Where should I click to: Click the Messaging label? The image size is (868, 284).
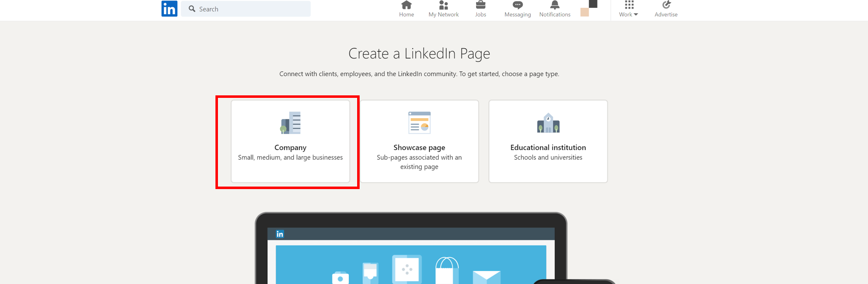pyautogui.click(x=517, y=15)
